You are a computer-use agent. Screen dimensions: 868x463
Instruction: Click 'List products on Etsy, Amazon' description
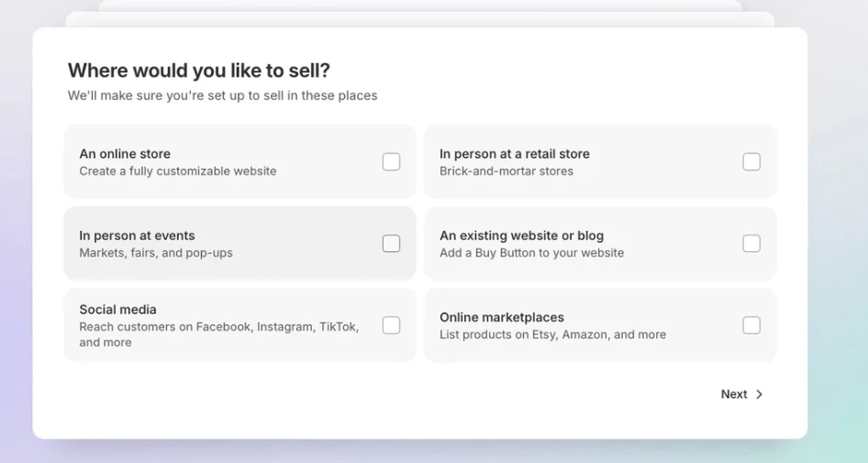click(x=552, y=335)
